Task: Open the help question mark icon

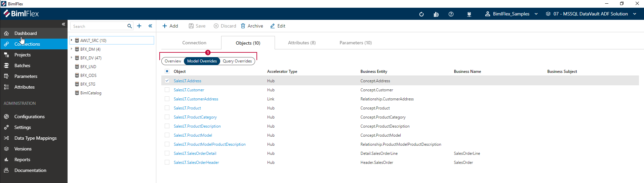Action: point(451,14)
